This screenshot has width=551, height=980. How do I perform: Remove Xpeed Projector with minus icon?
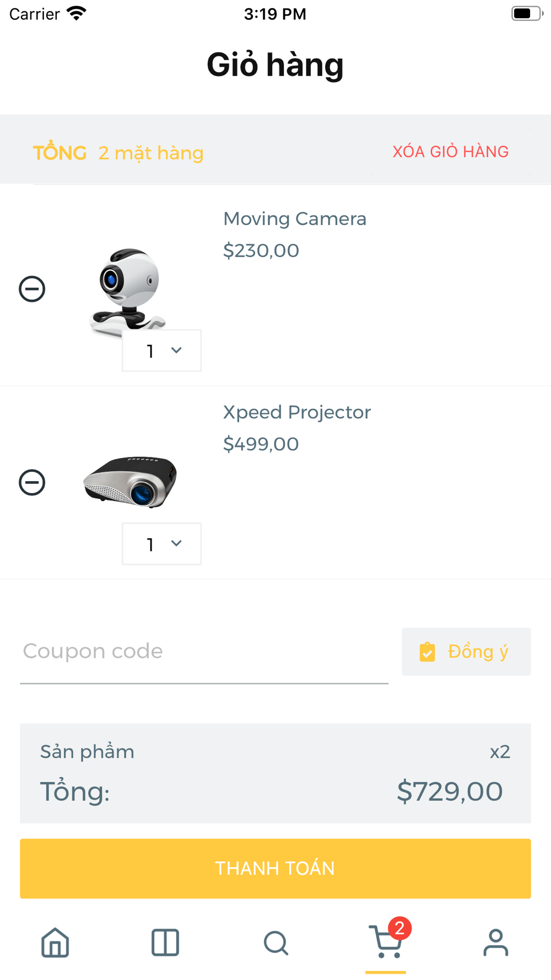tap(32, 482)
